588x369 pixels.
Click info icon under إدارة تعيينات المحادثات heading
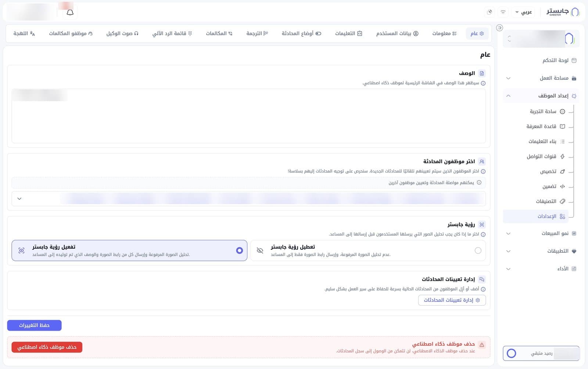click(x=483, y=290)
